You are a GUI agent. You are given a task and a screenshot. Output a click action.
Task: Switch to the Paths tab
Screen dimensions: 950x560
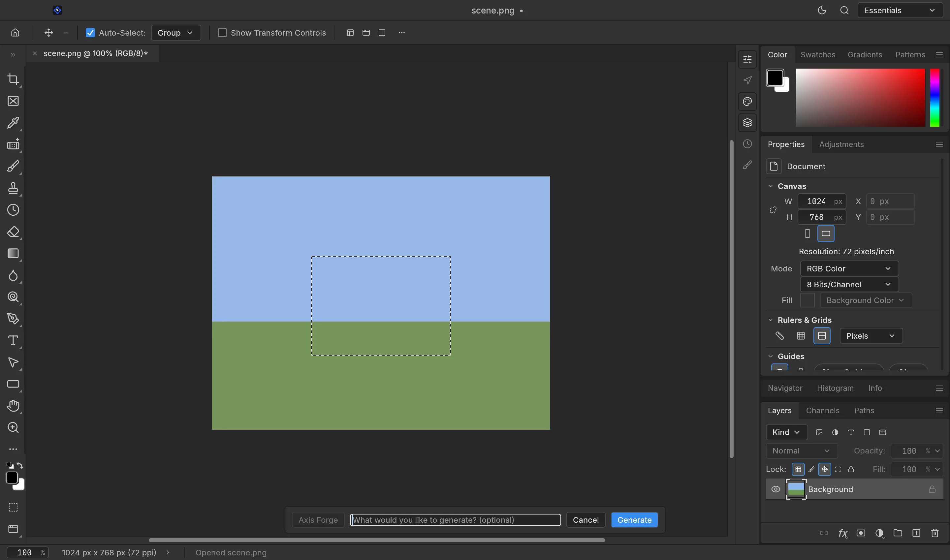point(864,411)
